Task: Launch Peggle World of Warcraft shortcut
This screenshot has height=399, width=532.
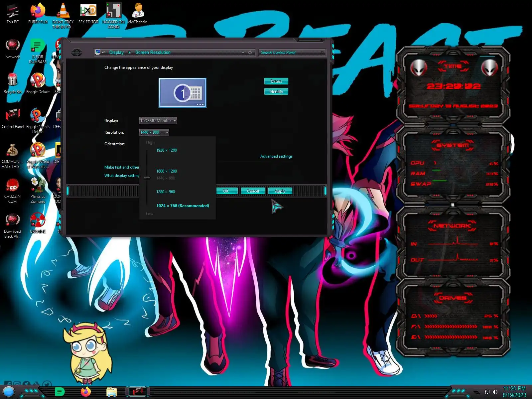Action: click(x=38, y=156)
